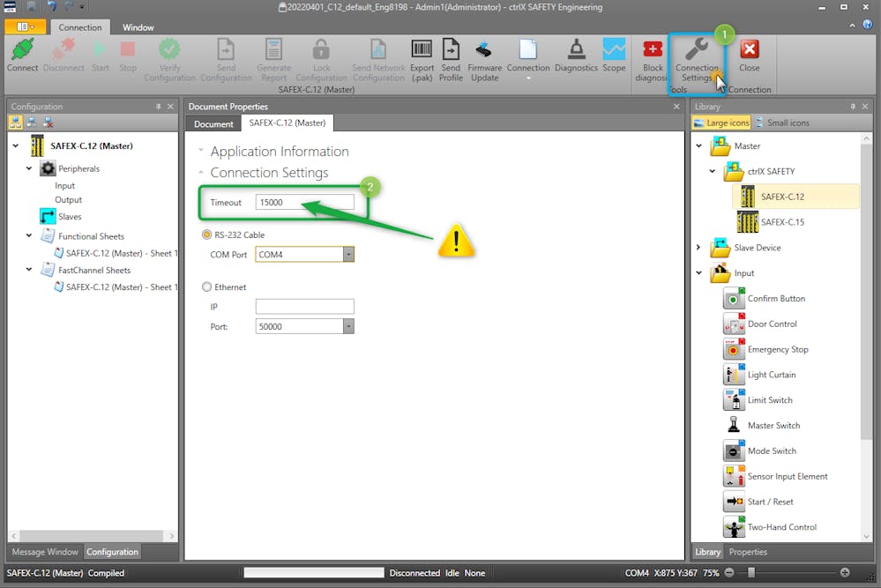Open the Window ribbon tab
The image size is (881, 588).
[x=138, y=27]
